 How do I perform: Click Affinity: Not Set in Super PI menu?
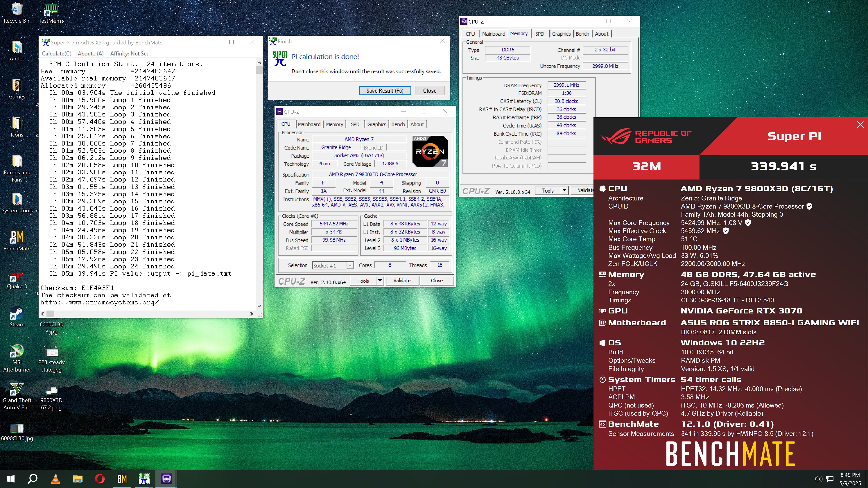pyautogui.click(x=129, y=53)
